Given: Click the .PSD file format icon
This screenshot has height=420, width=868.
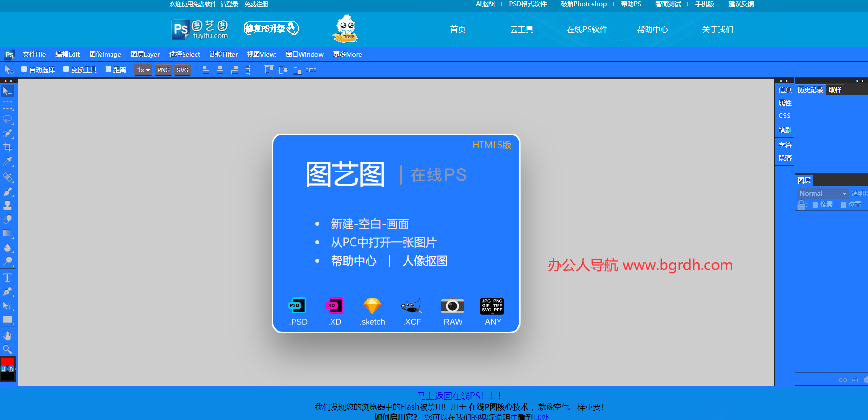Looking at the screenshot, I should tap(297, 305).
